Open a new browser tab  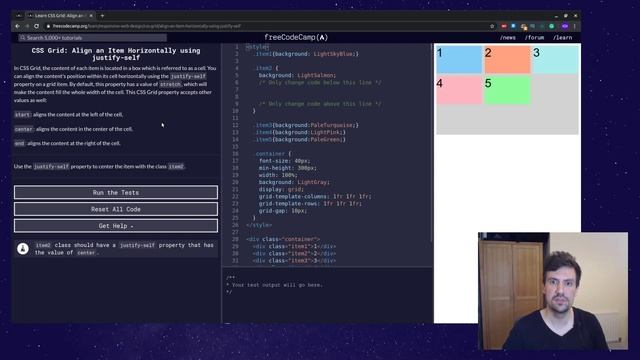pos(102,16)
